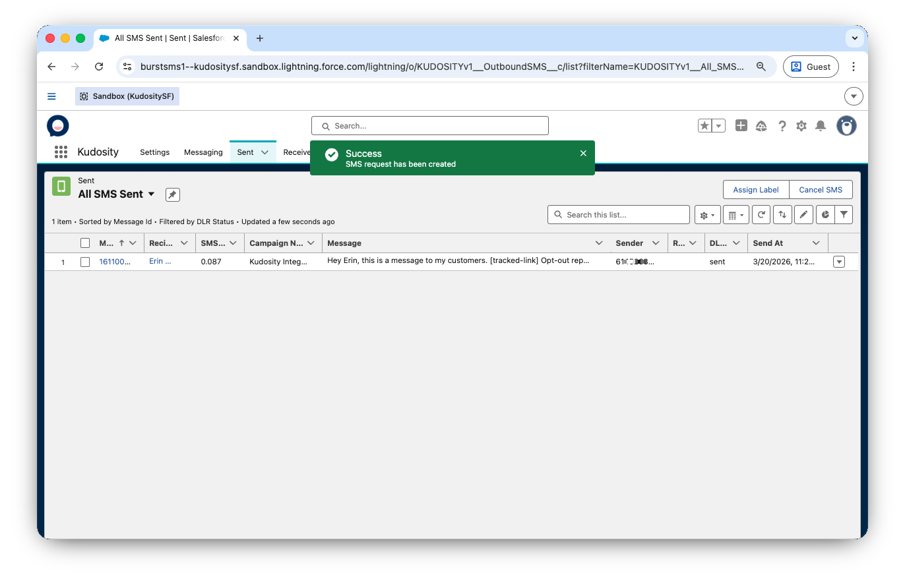Click the pencil Edit List icon
Screen dimensions: 905x588
(x=803, y=215)
